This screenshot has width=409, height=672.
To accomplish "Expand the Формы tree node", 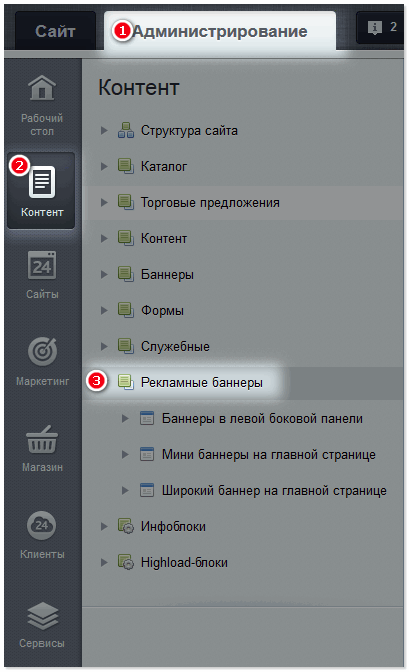I will (x=104, y=310).
